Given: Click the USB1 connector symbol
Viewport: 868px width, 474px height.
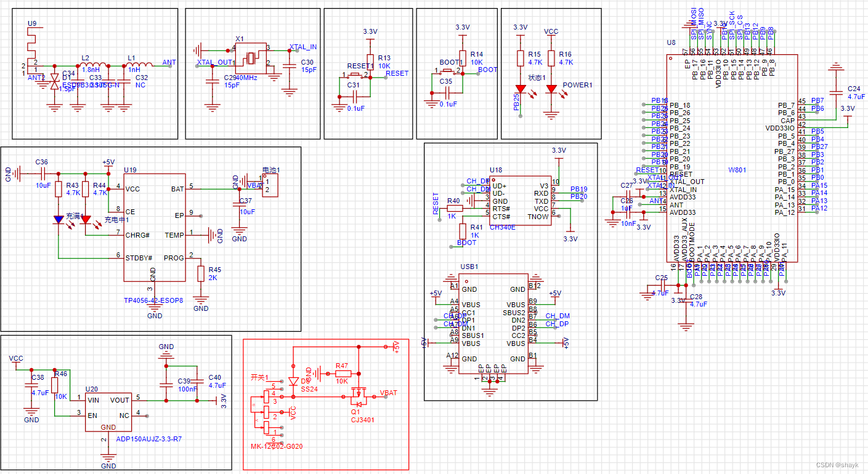Looking at the screenshot, I should [493, 323].
